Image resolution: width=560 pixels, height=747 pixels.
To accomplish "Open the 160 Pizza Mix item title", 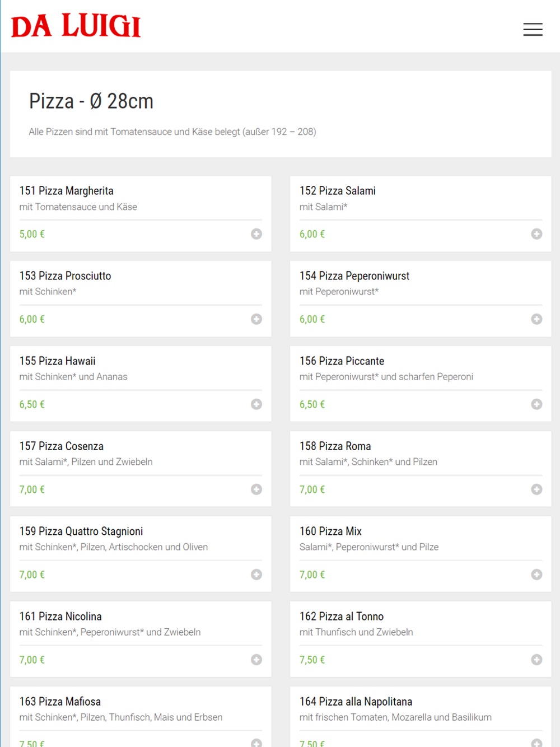I will tap(330, 531).
